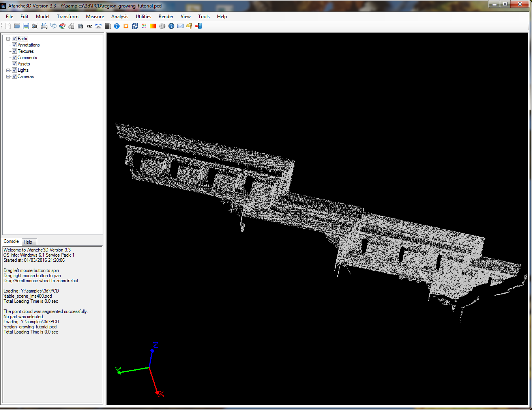
Task: Disable the Assets checkbox
Action: 14,64
